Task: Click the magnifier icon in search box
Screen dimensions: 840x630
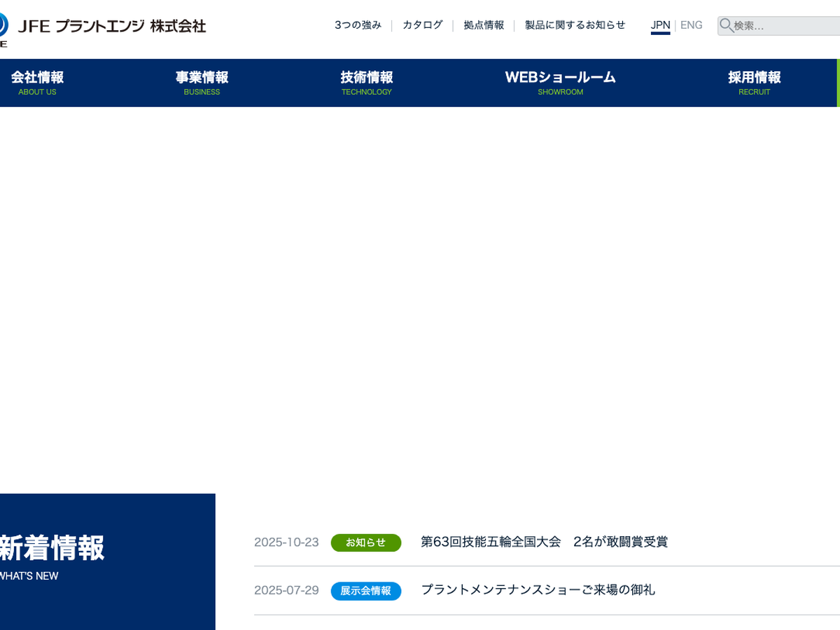Action: pyautogui.click(x=727, y=26)
